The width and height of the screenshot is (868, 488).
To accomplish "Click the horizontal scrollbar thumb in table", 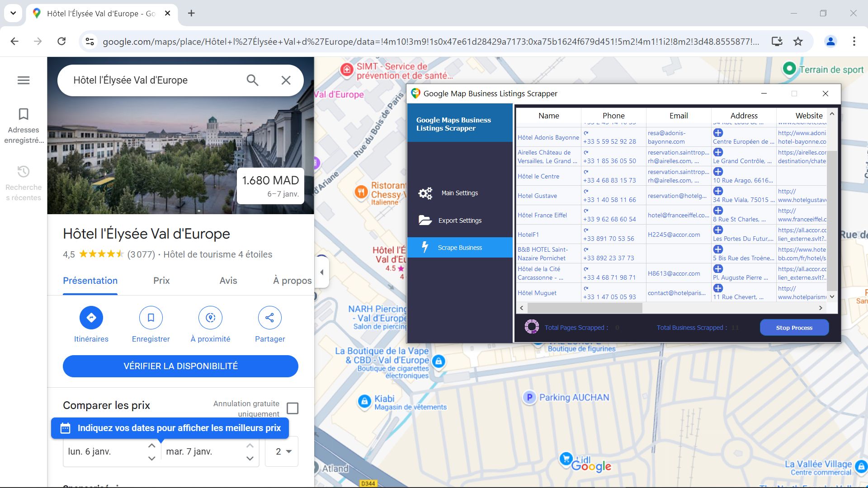I will tap(585, 308).
